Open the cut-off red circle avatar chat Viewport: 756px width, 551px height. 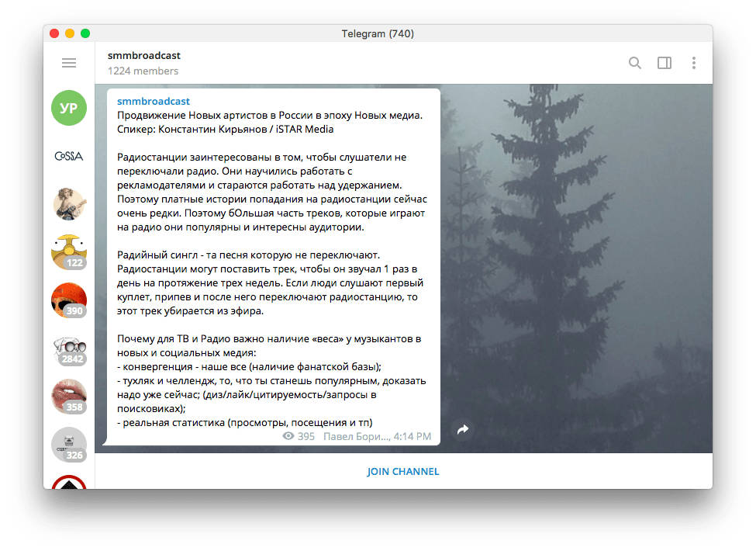point(69,482)
